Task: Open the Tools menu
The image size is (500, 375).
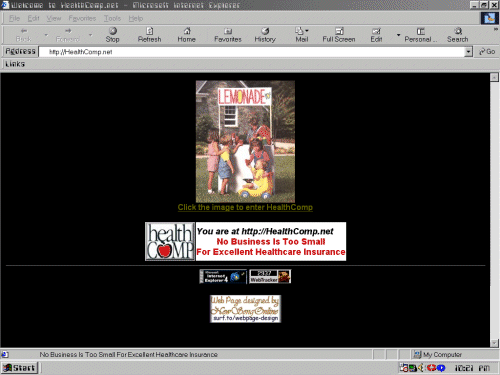Action: (112, 18)
